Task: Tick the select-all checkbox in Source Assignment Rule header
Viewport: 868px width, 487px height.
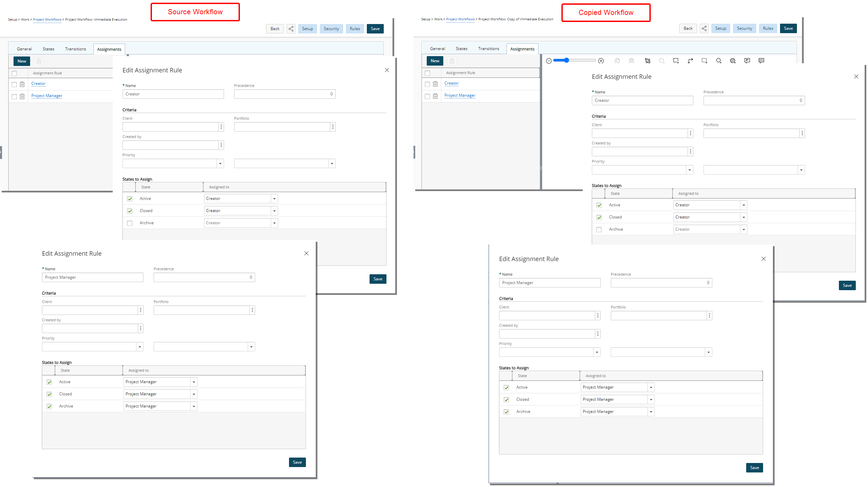Action: point(14,73)
